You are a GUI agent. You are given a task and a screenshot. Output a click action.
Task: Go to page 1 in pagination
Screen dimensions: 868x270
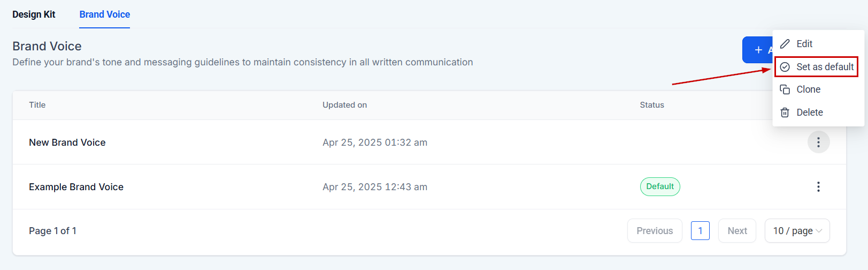(x=700, y=231)
